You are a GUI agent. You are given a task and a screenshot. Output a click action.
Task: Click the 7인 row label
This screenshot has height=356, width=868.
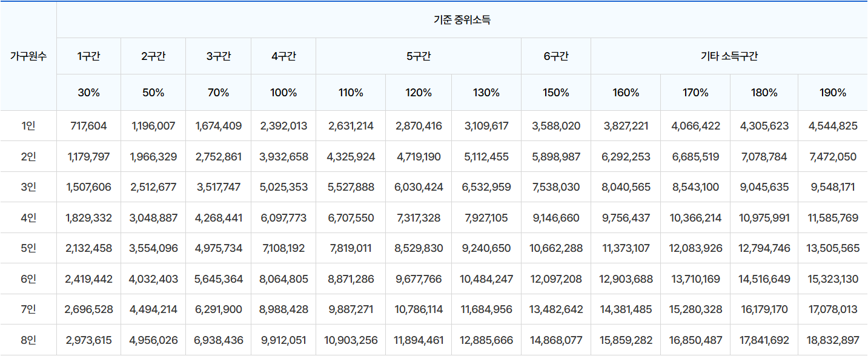[x=28, y=309]
